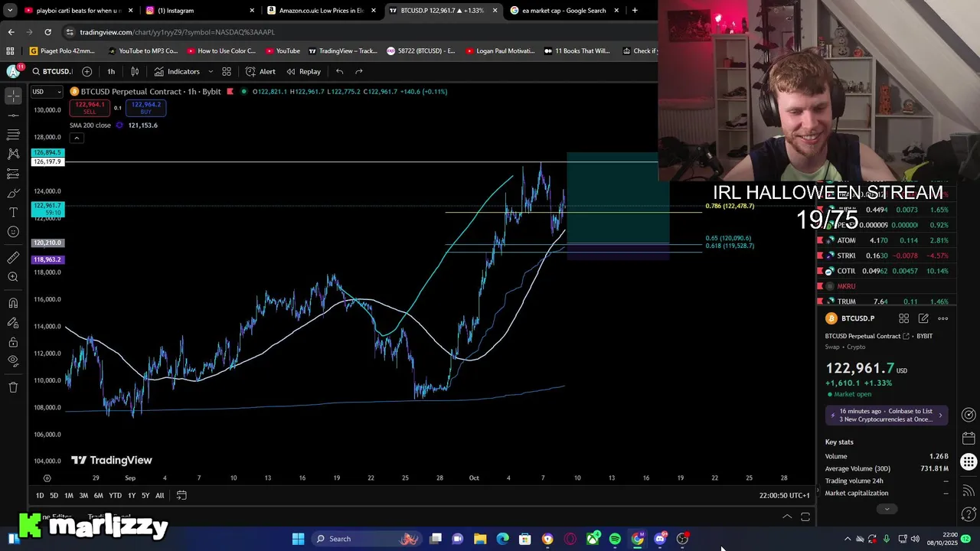Viewport: 980px width, 551px height.
Task: Remove drawings with the trash icon
Action: (x=13, y=387)
